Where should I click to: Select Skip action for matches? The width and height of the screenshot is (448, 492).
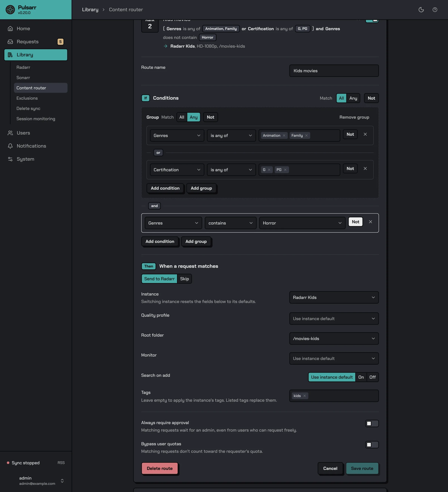(x=184, y=279)
